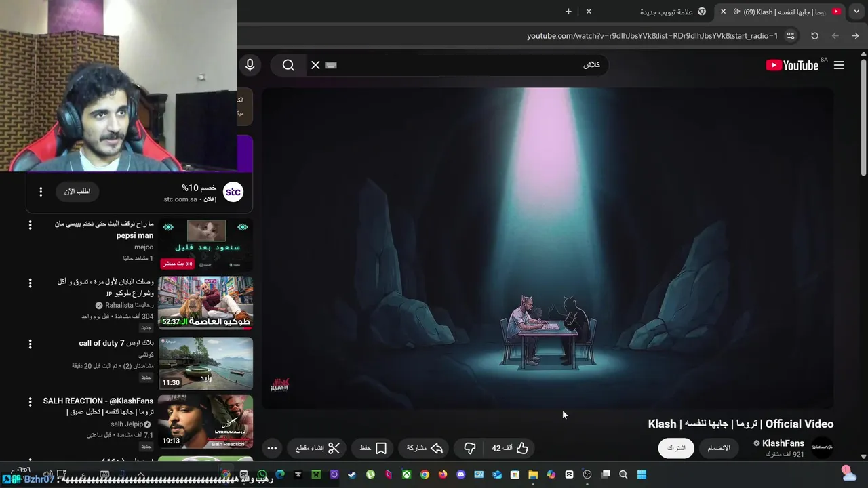Open the SALH REACTION video title
Image resolution: width=868 pixels, height=488 pixels.
point(99,406)
